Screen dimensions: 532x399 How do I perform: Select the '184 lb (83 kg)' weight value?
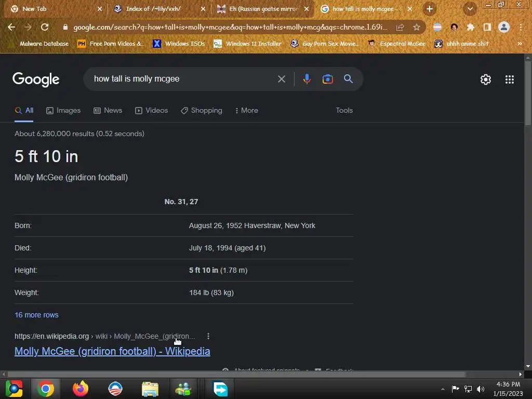tap(211, 293)
